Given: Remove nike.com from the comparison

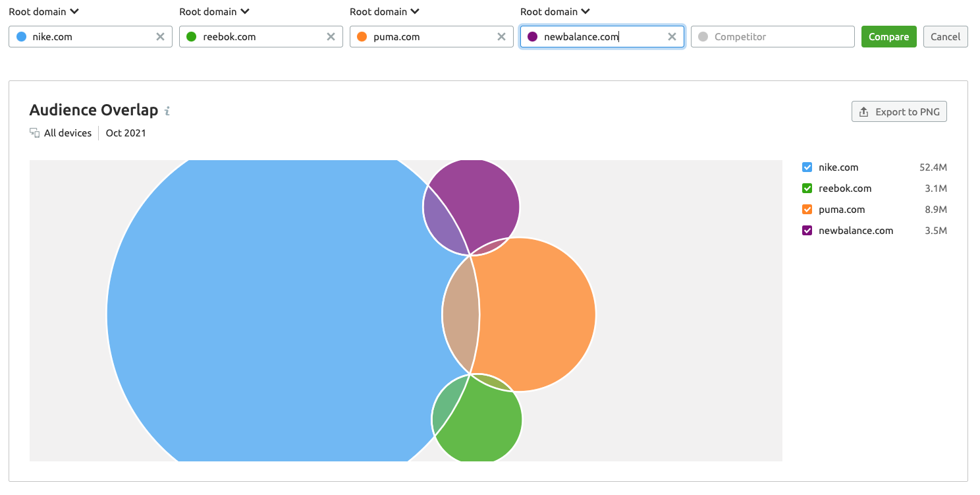Looking at the screenshot, I should click(160, 37).
